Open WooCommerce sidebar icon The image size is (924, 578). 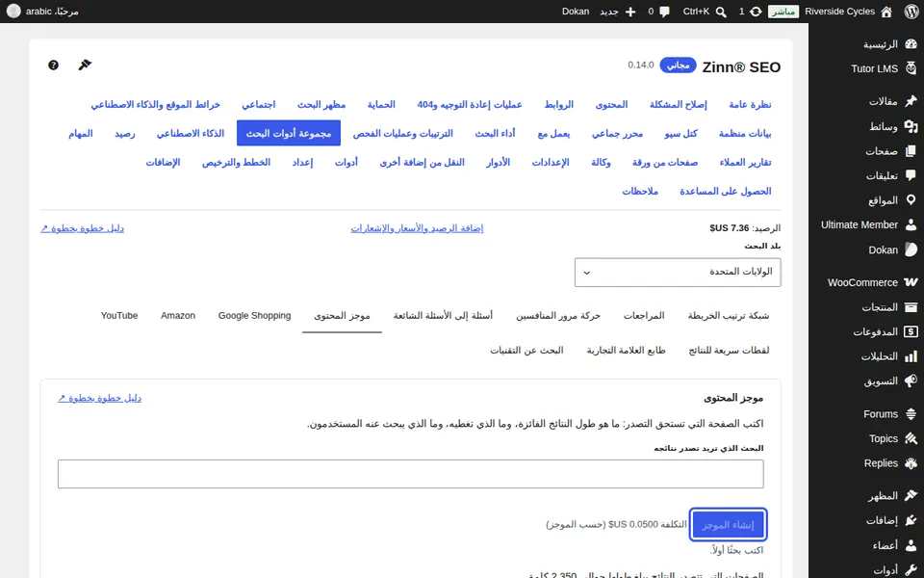[911, 282]
